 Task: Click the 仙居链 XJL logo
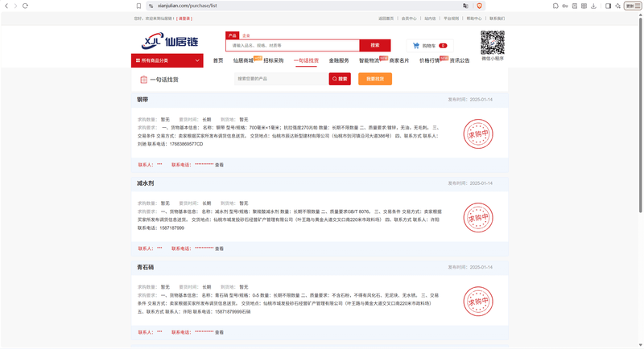click(170, 41)
